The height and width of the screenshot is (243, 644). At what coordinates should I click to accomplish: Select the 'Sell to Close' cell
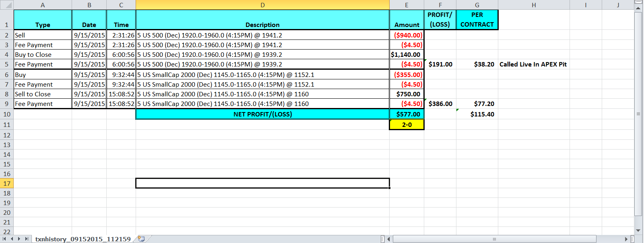click(43, 94)
